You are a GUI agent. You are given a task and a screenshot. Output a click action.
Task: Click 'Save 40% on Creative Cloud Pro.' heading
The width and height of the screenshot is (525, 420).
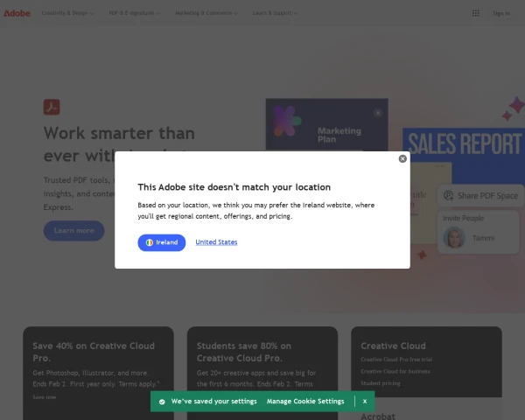tap(94, 352)
